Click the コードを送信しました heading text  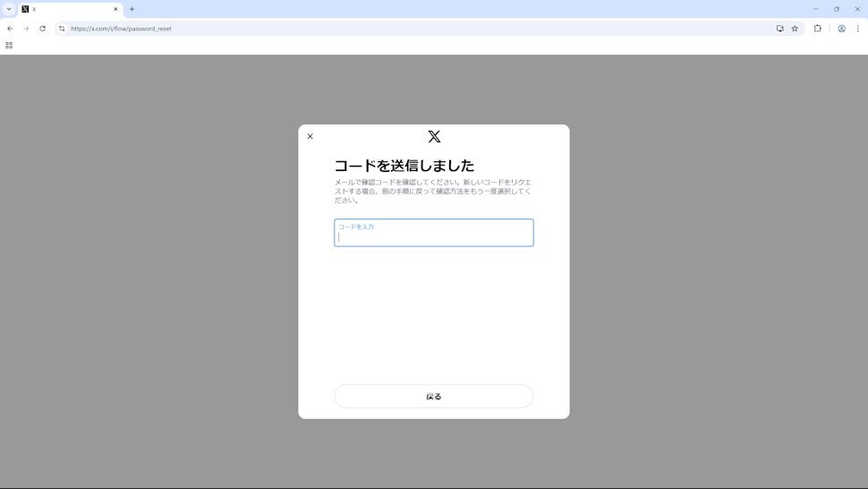click(x=404, y=166)
